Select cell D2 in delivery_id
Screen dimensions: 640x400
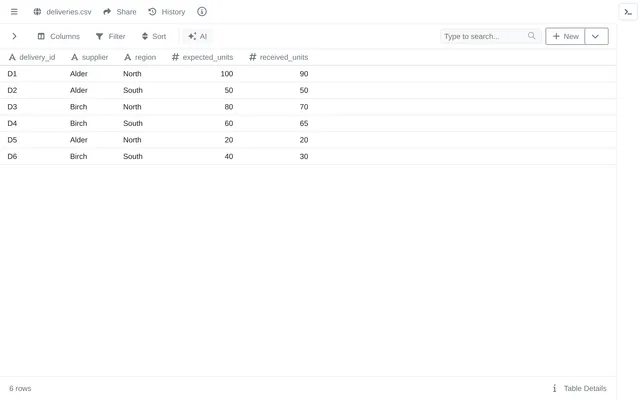coord(12,90)
